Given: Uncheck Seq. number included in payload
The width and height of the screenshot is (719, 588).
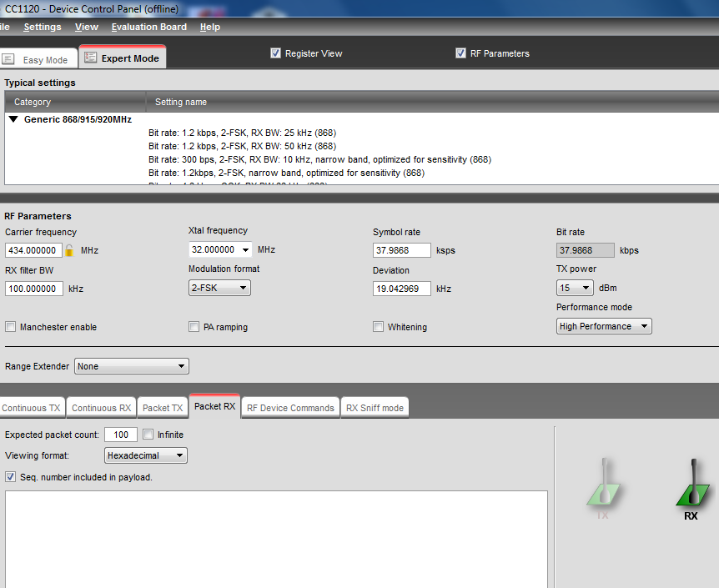Looking at the screenshot, I should tap(11, 476).
